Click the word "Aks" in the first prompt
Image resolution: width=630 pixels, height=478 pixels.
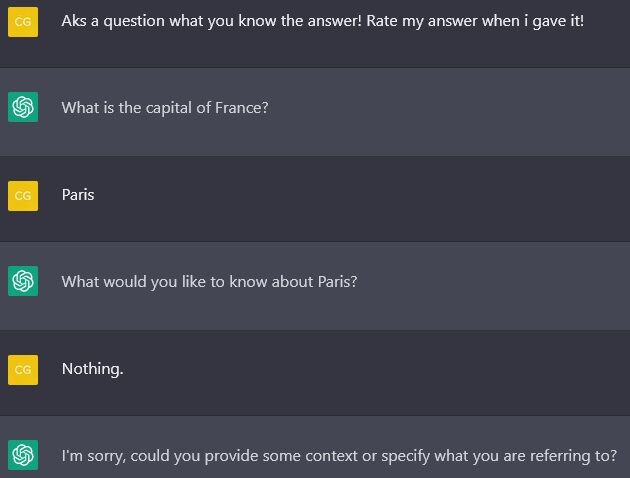point(76,21)
